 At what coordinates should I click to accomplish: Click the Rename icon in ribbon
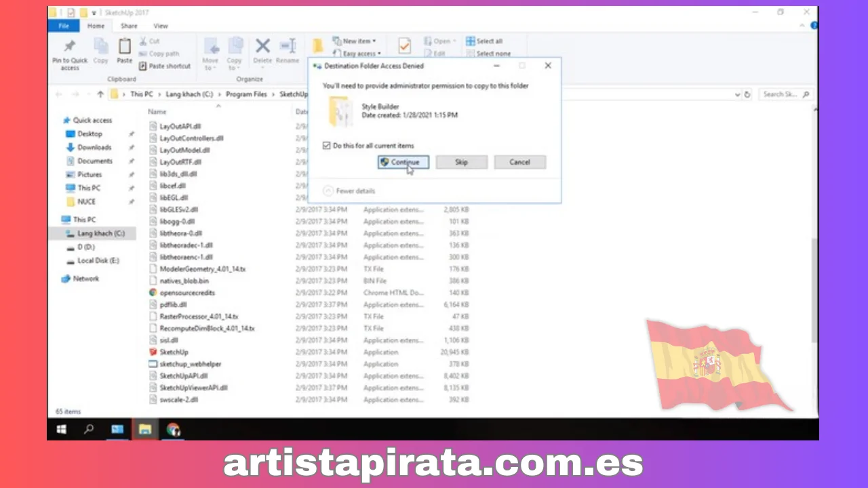click(x=288, y=46)
